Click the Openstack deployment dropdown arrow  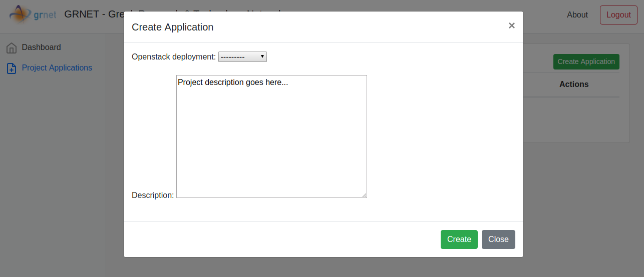coord(262,57)
